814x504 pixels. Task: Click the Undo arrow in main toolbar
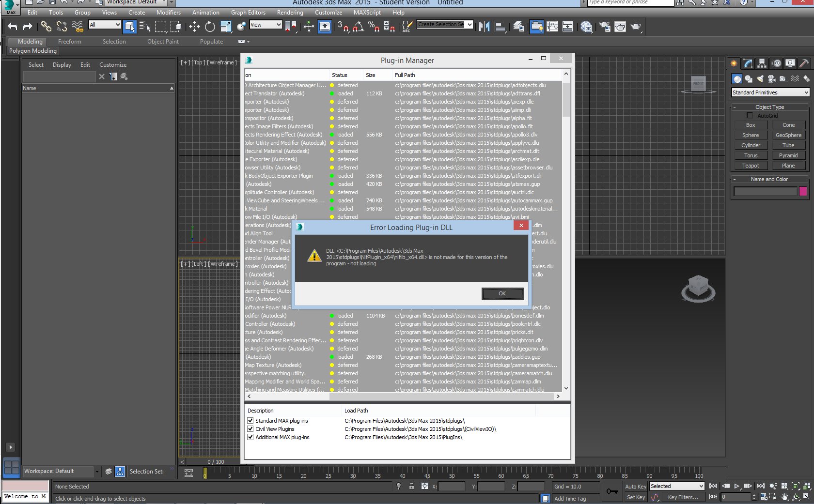[x=13, y=27]
